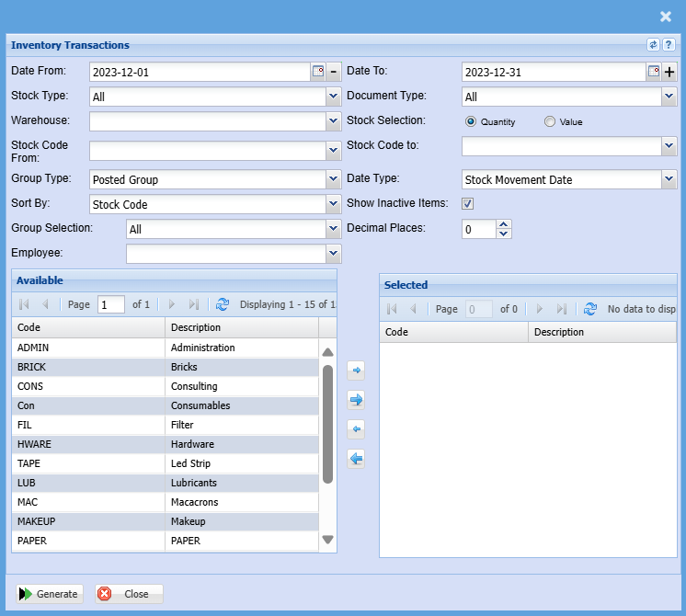The height and width of the screenshot is (616, 686).
Task: Click the Generate button
Action: (50, 594)
